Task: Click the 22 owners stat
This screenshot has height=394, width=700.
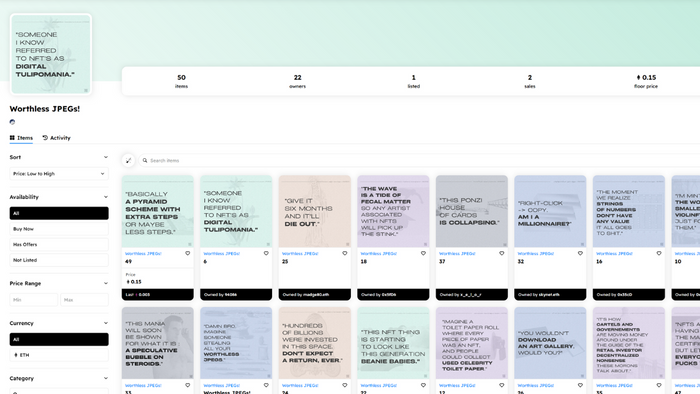Action: [x=297, y=81]
